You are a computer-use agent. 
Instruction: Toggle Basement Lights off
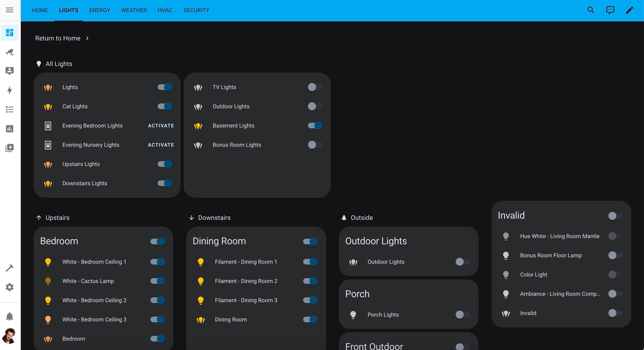point(315,126)
